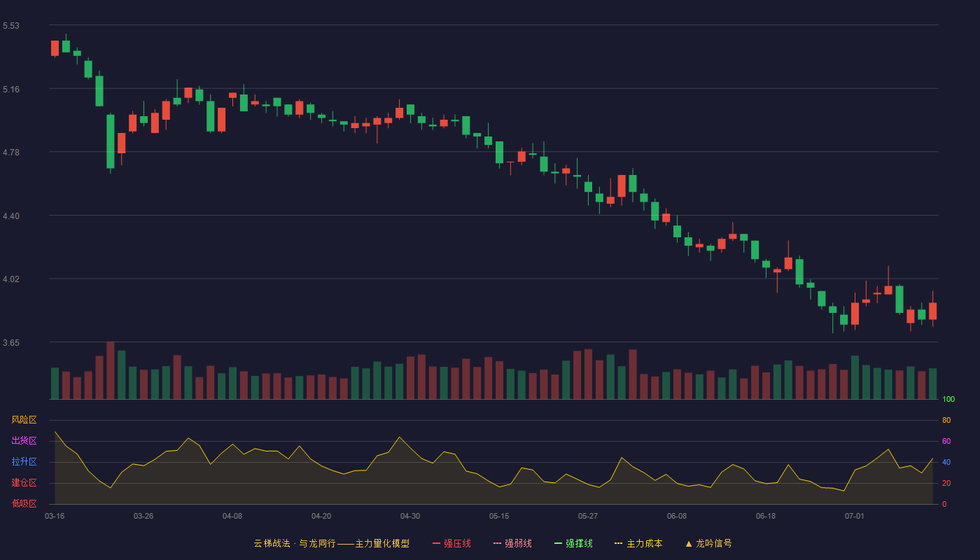
Task: Toggle 云梯战法 主力量化模型 legend entry
Action: click(331, 543)
